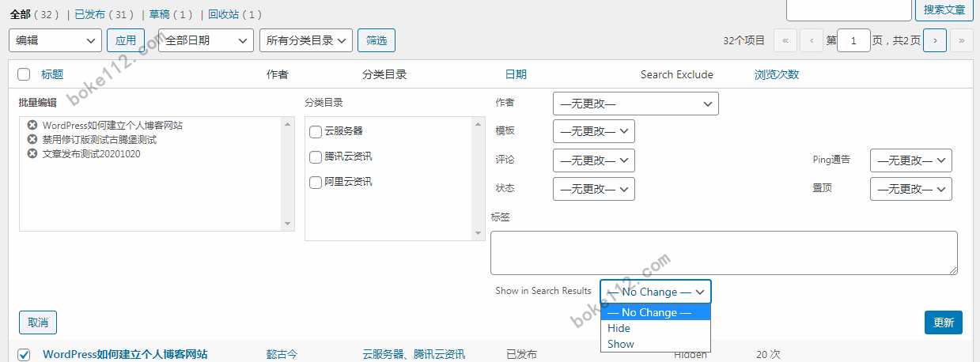Switch to the 已发布 posts filter
This screenshot has width=980, height=362.
(89, 14)
